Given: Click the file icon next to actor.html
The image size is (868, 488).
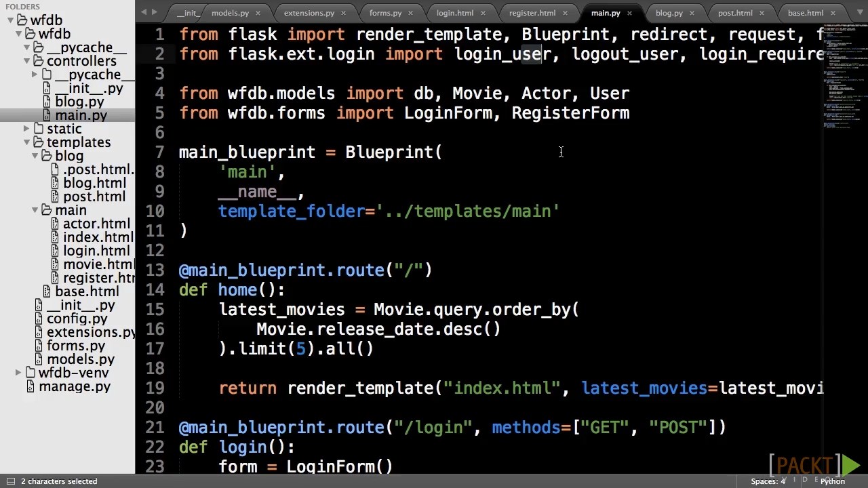Looking at the screenshot, I should coord(55,224).
